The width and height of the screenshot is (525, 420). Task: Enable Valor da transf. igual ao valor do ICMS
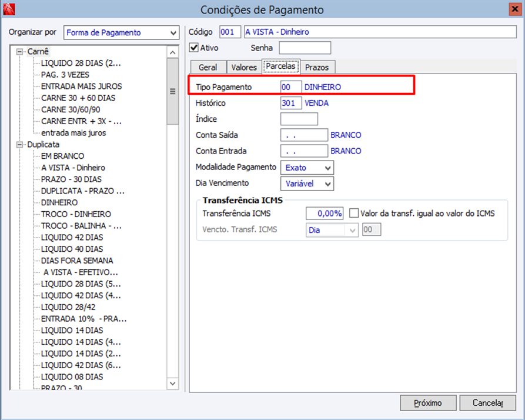click(x=354, y=213)
